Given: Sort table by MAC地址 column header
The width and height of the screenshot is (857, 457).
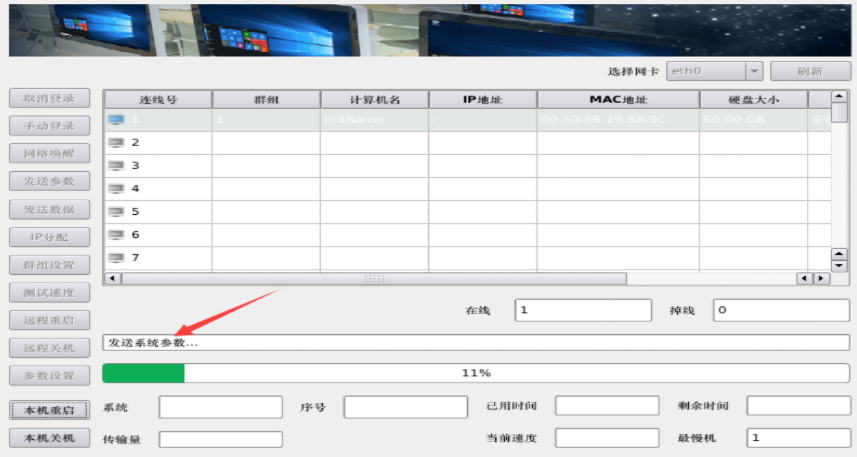Looking at the screenshot, I should [618, 100].
